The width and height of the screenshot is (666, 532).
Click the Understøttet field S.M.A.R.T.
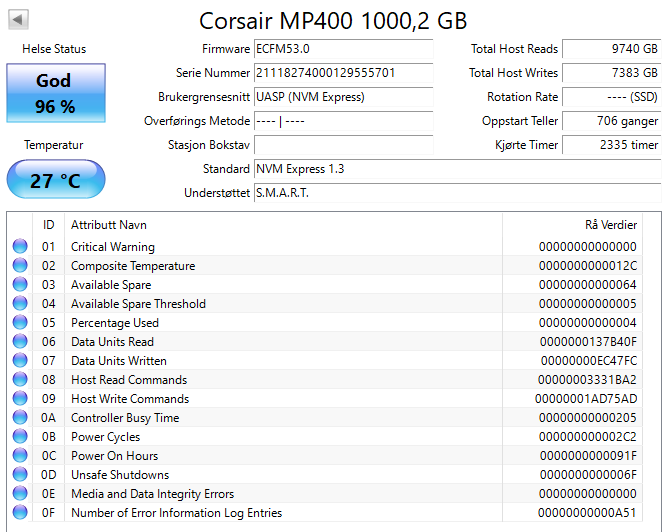[457, 193]
